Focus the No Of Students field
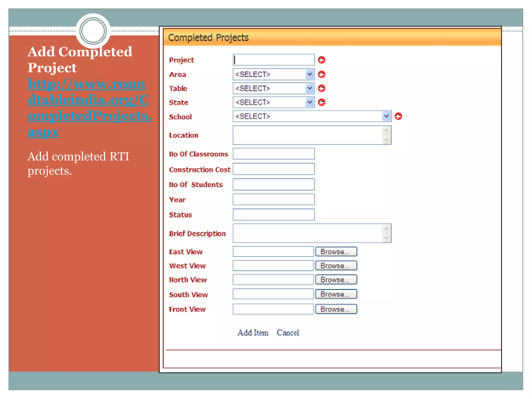 click(x=274, y=184)
